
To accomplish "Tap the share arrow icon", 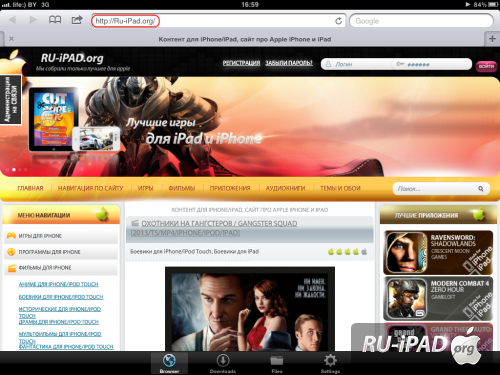I will tap(77, 20).
